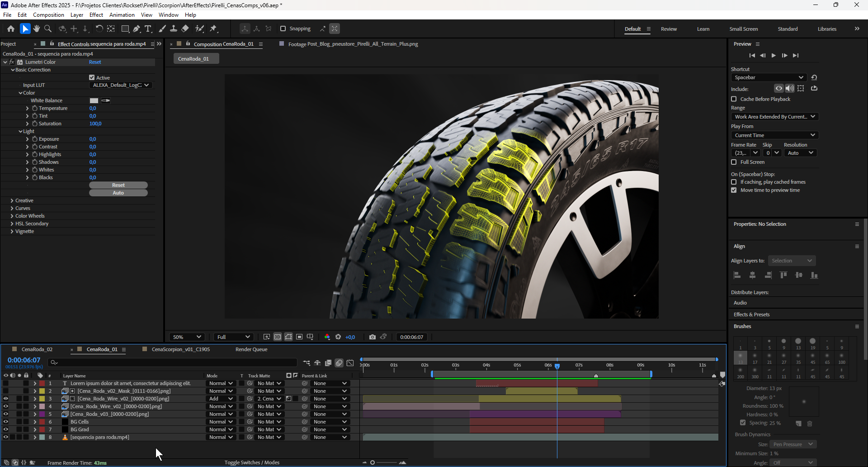The width and height of the screenshot is (868, 467).
Task: Switch to the Review workspace
Action: [669, 29]
